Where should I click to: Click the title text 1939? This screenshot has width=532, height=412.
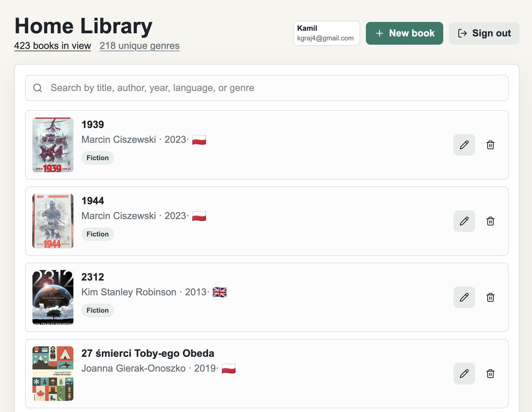click(93, 125)
